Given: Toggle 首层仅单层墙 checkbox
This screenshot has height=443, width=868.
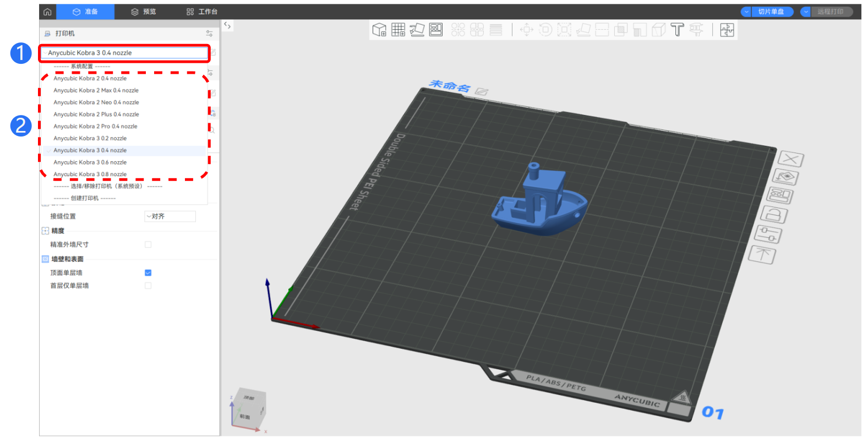Looking at the screenshot, I should 148,286.
